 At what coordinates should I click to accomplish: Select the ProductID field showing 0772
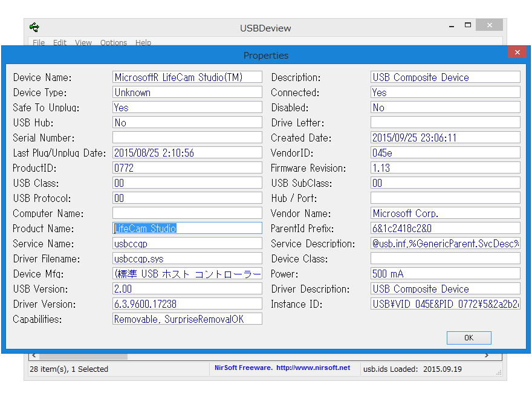pos(187,167)
